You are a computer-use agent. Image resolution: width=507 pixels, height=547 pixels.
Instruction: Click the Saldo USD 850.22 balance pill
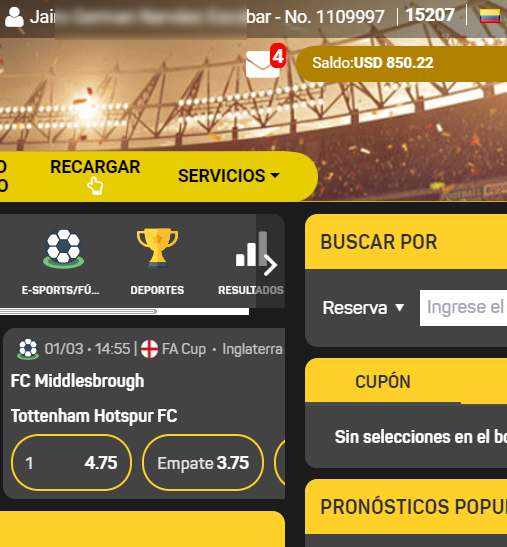(401, 63)
